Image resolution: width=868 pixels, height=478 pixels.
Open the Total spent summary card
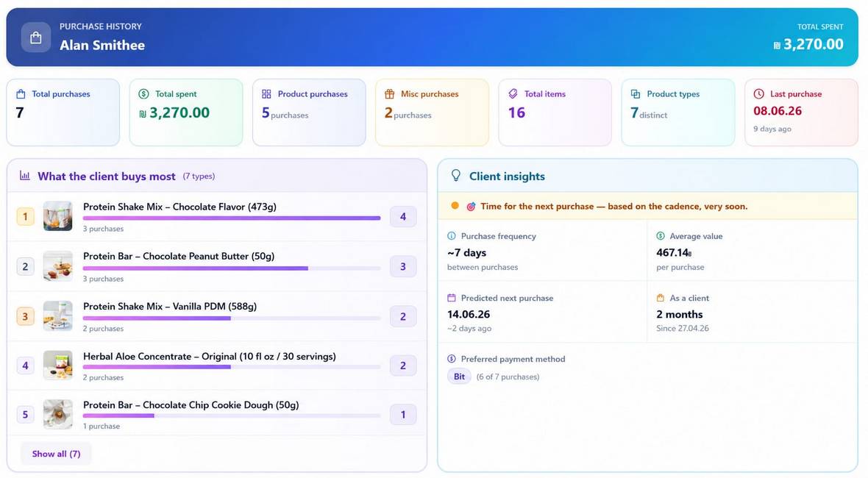[x=186, y=113]
